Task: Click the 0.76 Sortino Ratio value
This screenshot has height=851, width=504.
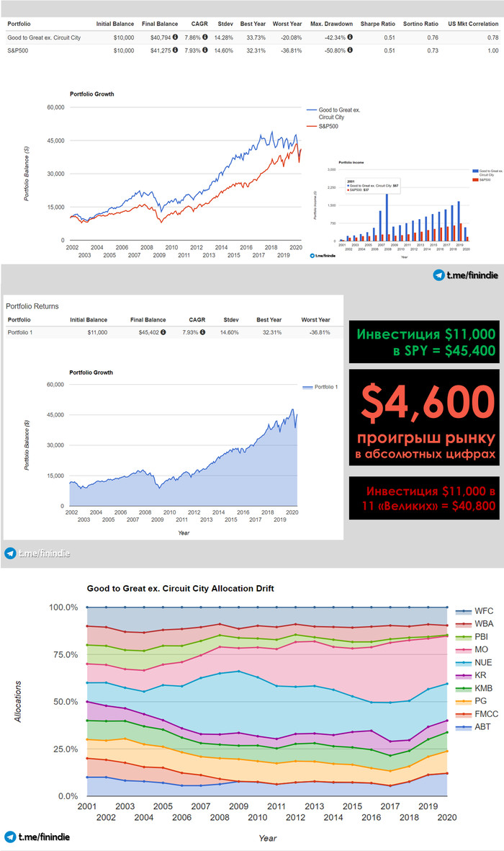Action: click(x=433, y=37)
